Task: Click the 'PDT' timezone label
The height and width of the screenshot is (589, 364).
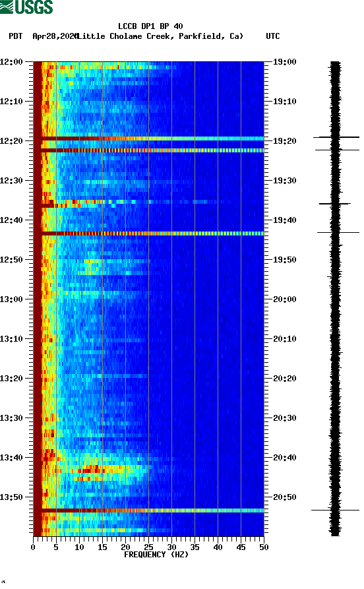Action: [x=15, y=36]
